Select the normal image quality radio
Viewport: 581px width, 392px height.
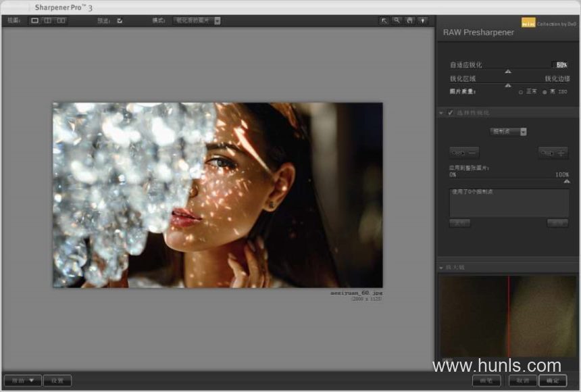click(x=521, y=92)
